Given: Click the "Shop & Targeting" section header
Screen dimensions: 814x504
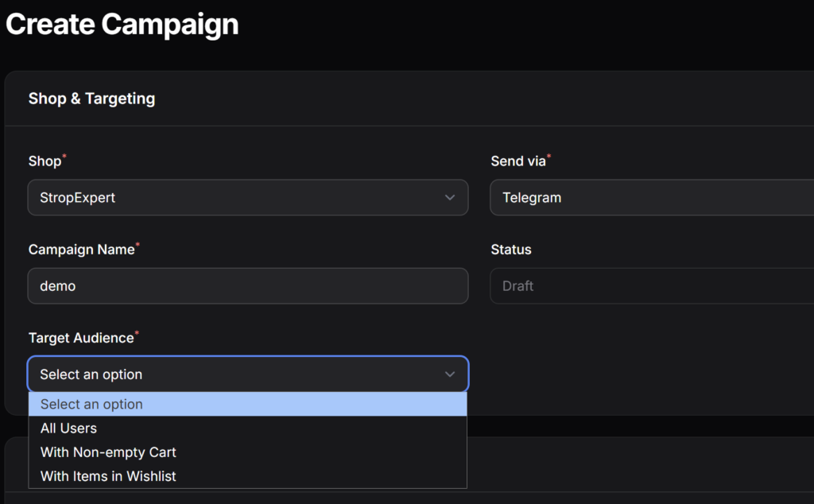Looking at the screenshot, I should pos(91,99).
